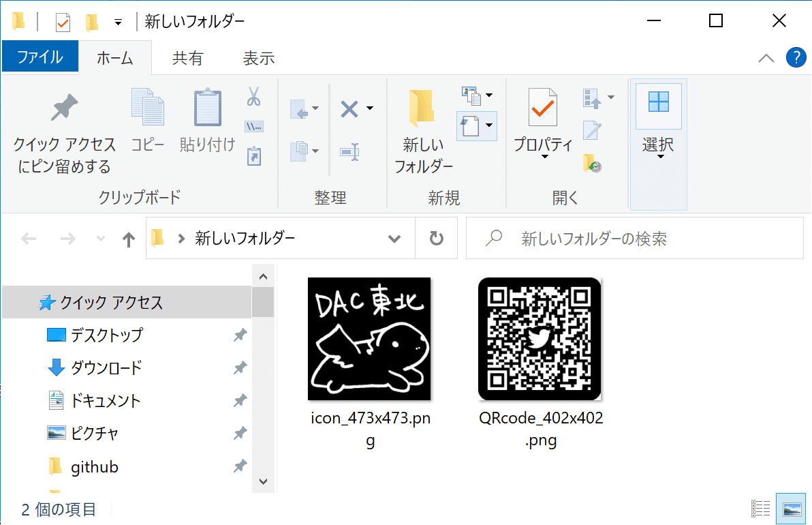Viewport: 812px width, 525px height.
Task: Open the Open-with dropdown arrow
Action: click(611, 97)
